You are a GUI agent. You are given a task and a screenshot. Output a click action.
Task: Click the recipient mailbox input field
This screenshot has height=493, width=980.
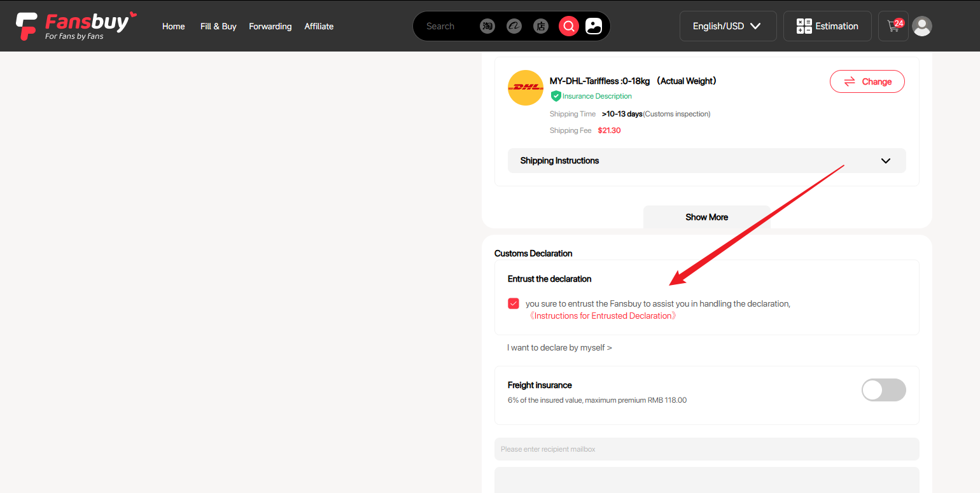tap(707, 449)
